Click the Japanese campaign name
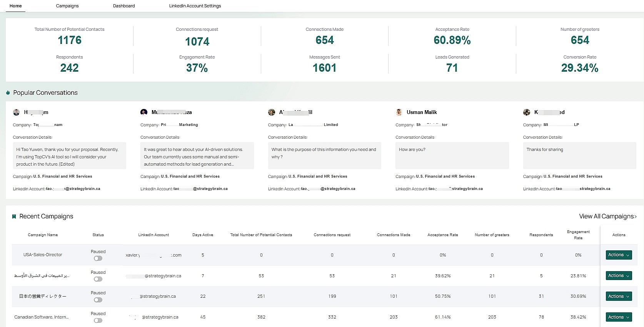The width and height of the screenshot is (644, 327). [x=43, y=296]
